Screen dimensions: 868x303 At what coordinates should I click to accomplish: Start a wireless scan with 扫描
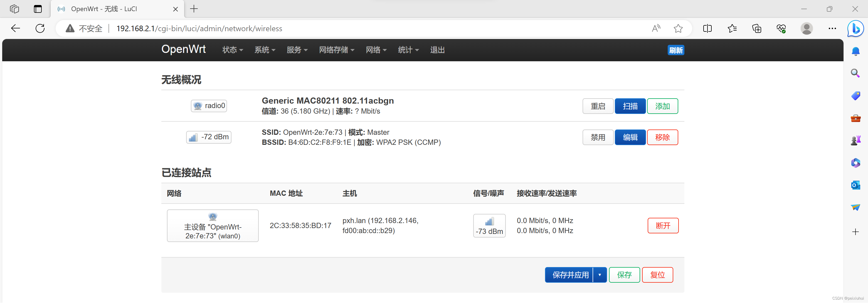[630, 106]
